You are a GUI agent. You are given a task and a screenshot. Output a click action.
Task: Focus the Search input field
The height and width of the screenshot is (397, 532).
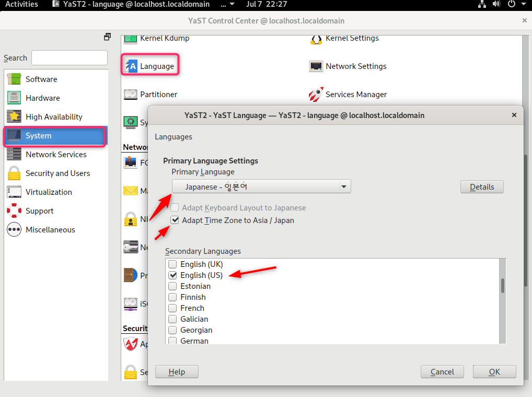tap(70, 57)
